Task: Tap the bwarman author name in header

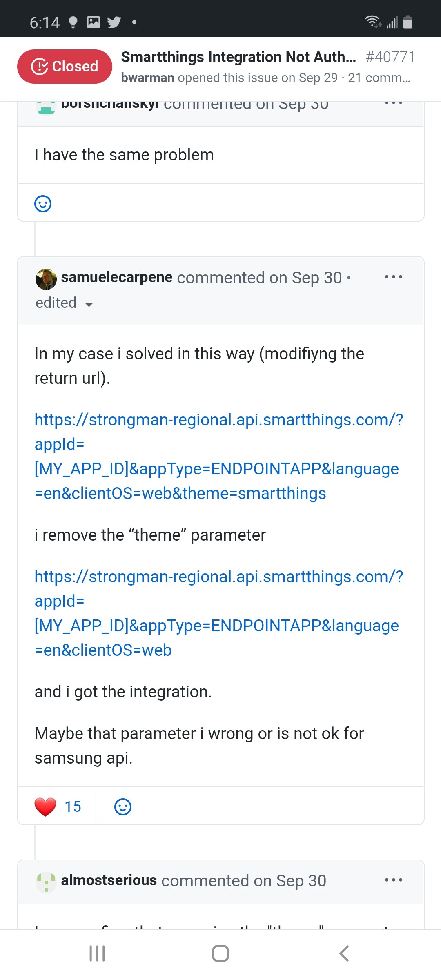Action: click(148, 78)
